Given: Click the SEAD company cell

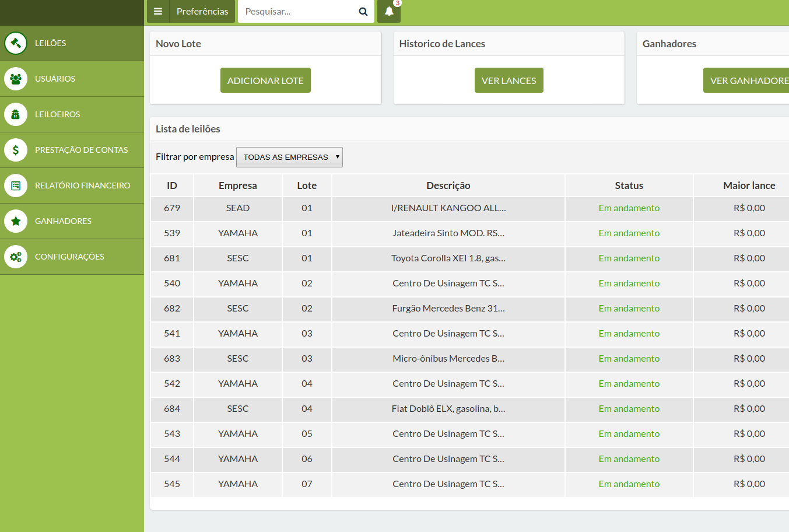Looking at the screenshot, I should click(x=238, y=208).
